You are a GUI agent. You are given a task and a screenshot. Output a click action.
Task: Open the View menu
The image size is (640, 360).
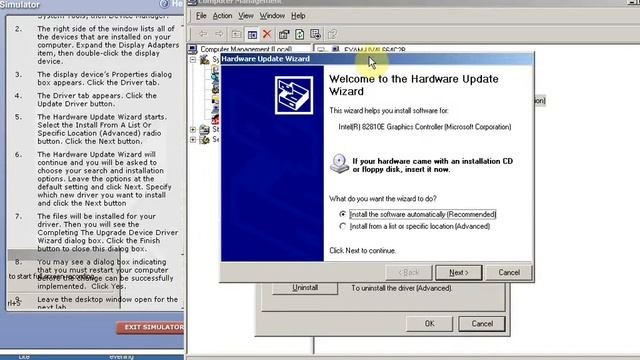coord(246,16)
